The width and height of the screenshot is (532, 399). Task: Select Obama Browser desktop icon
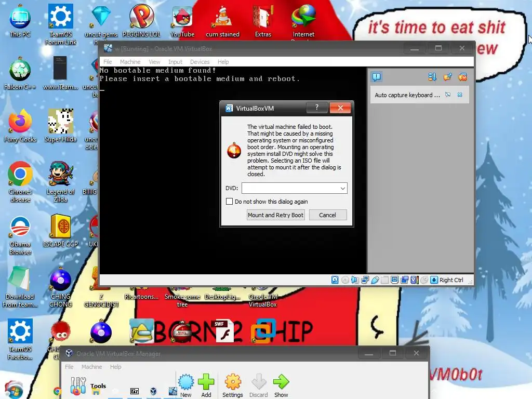(20, 235)
